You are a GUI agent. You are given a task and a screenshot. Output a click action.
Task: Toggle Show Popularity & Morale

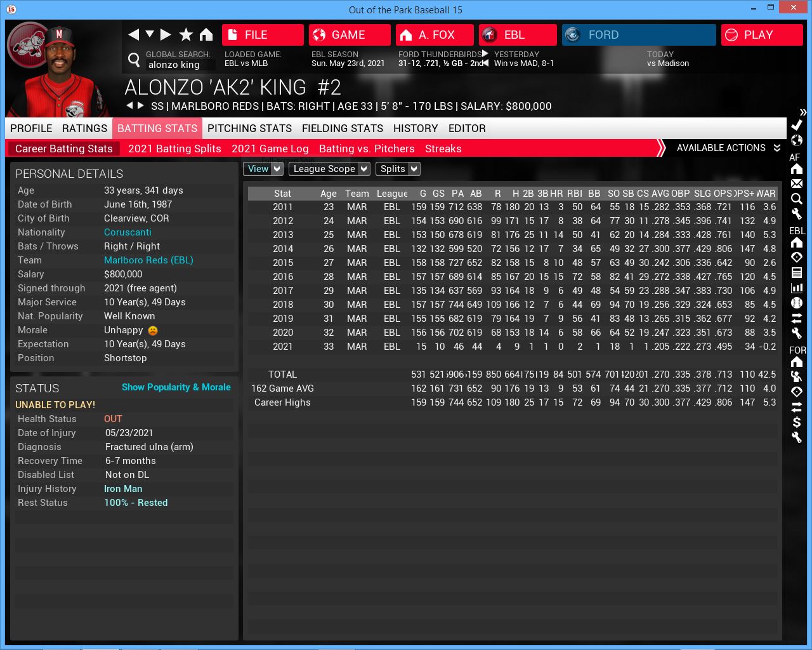[x=176, y=387]
